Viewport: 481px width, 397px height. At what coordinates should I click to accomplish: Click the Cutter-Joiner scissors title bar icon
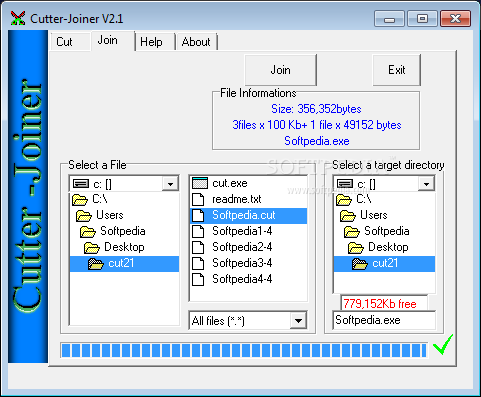(18, 18)
